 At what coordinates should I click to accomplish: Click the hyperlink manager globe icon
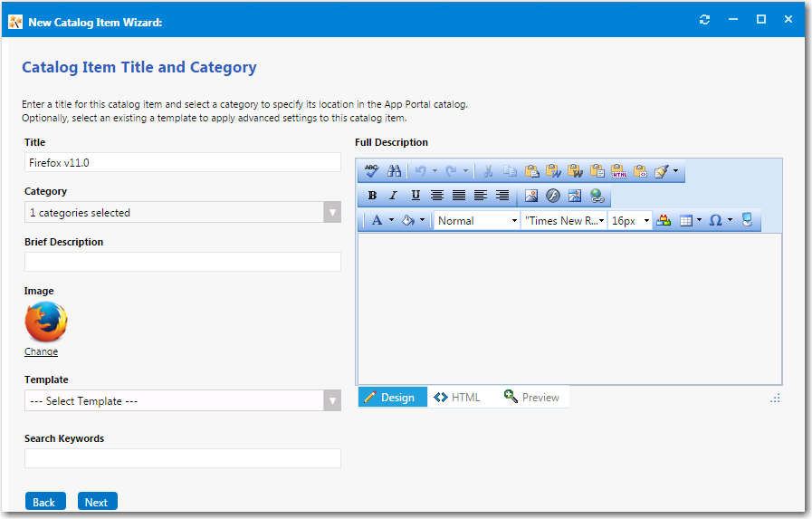click(x=597, y=196)
